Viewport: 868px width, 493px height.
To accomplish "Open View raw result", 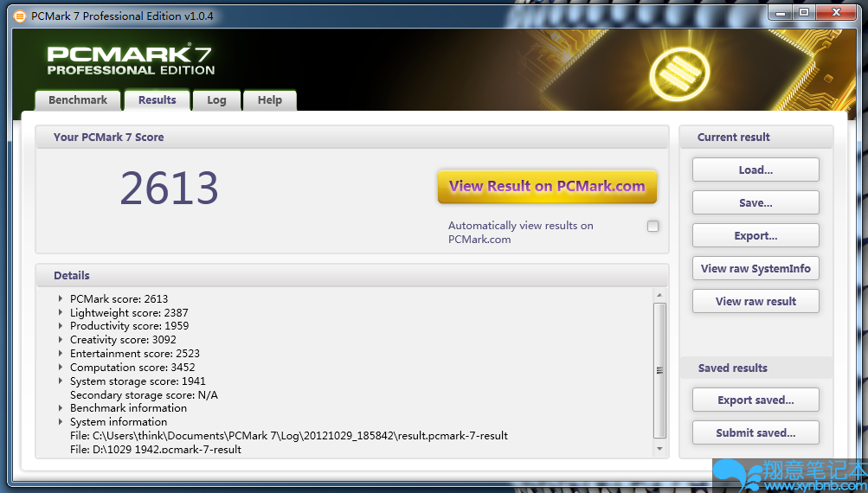I will pos(755,301).
